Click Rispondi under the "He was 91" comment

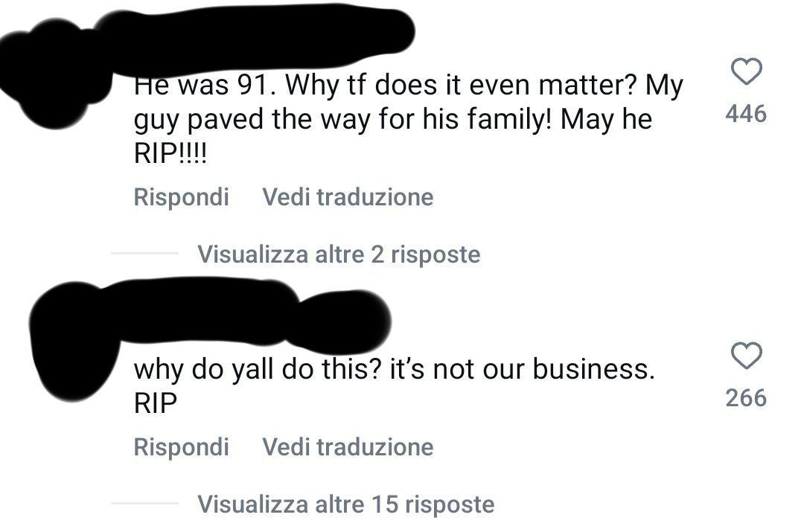pos(182,197)
